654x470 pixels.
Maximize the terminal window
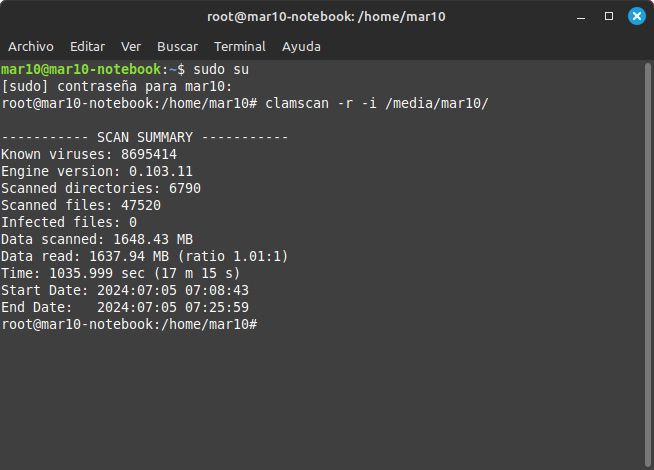pos(609,16)
